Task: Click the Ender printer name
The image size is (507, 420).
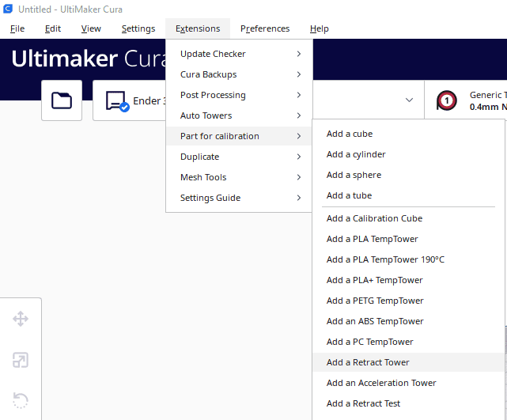Action: (x=149, y=101)
